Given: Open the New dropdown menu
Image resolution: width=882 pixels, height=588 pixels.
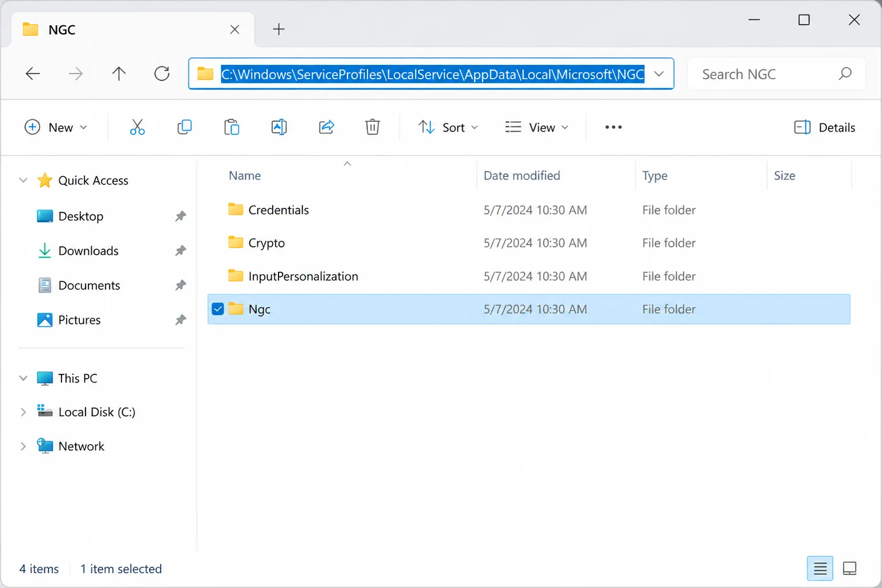Looking at the screenshot, I should [56, 127].
